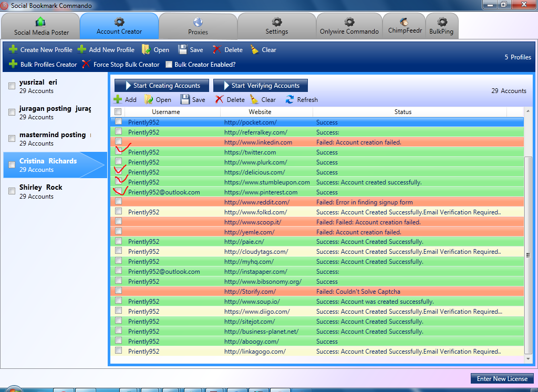Click the Refresh arrows icon

[x=289, y=99]
